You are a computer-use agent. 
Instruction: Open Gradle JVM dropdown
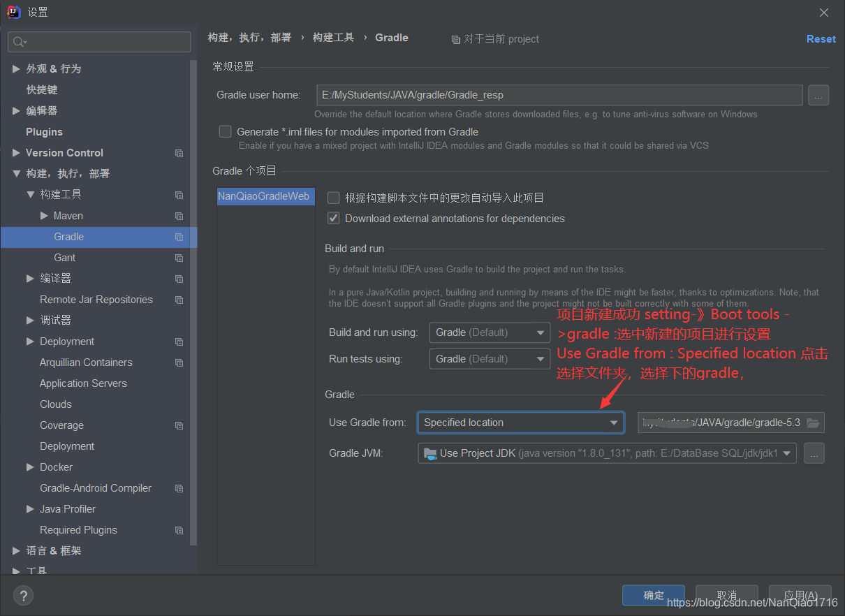pos(608,453)
